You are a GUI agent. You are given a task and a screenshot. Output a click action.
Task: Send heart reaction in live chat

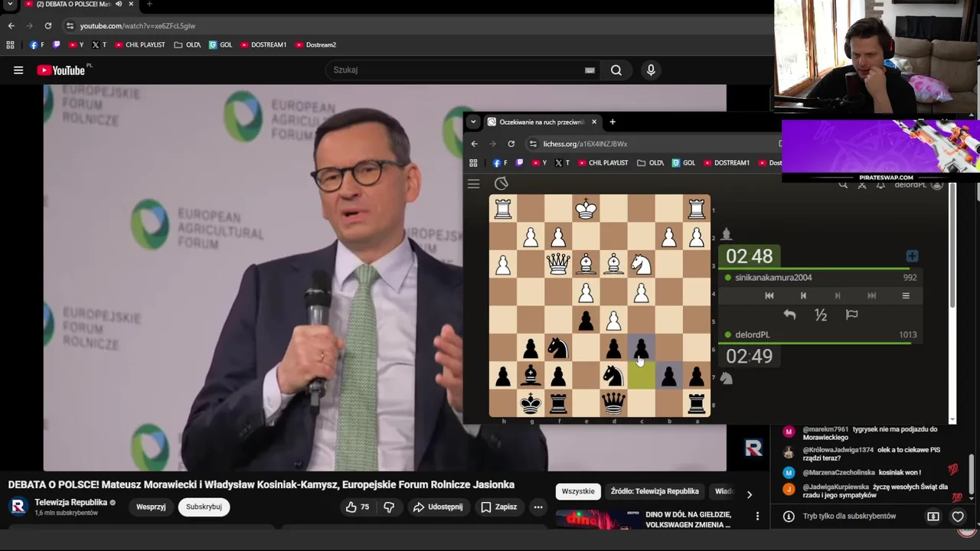coord(958,517)
